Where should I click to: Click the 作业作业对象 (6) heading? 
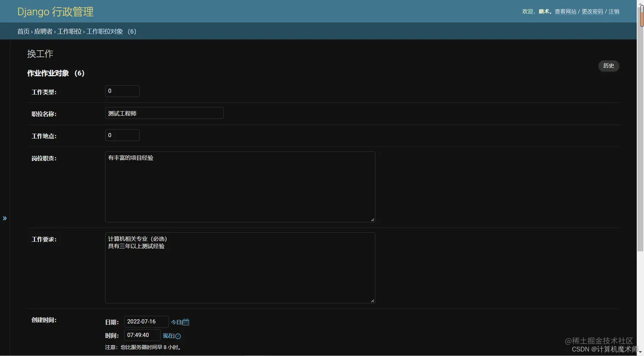[x=56, y=73]
